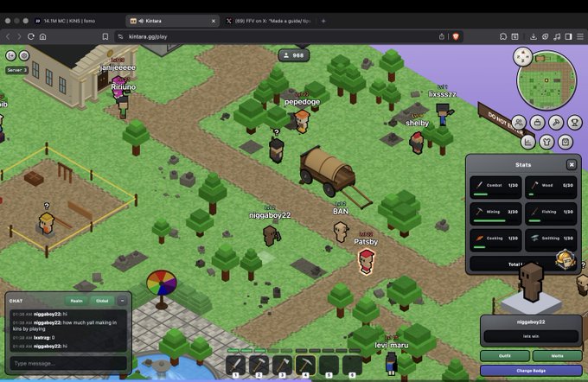Click the browser reload icon
This screenshot has height=382, width=588.
[x=31, y=36]
